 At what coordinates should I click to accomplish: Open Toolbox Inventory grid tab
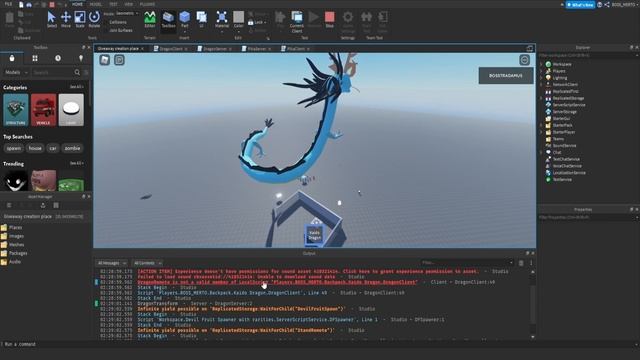[x=35, y=58]
